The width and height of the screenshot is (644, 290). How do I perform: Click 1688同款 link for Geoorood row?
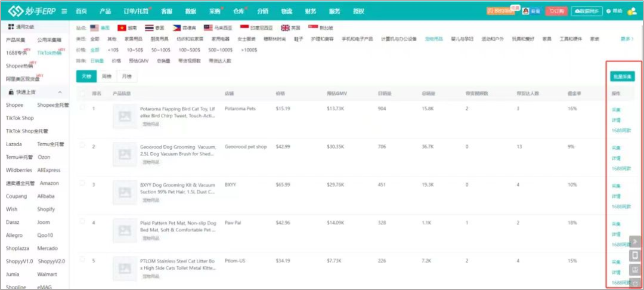[x=621, y=168]
